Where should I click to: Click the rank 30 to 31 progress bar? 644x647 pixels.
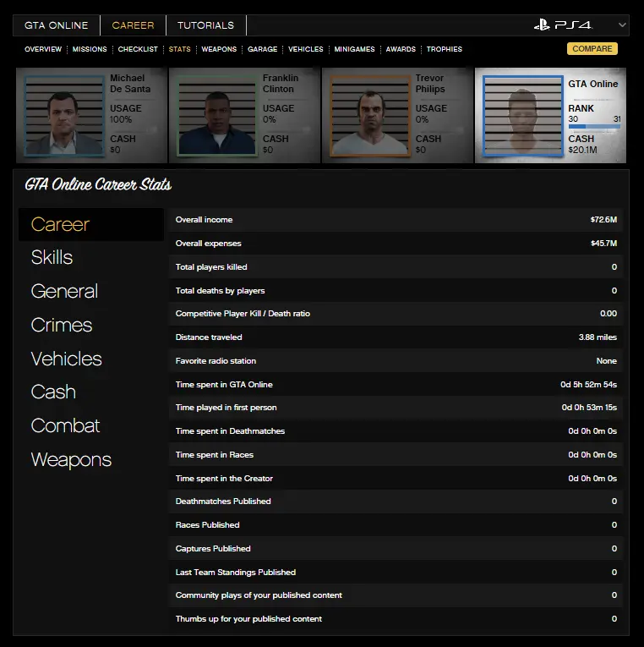tap(594, 126)
